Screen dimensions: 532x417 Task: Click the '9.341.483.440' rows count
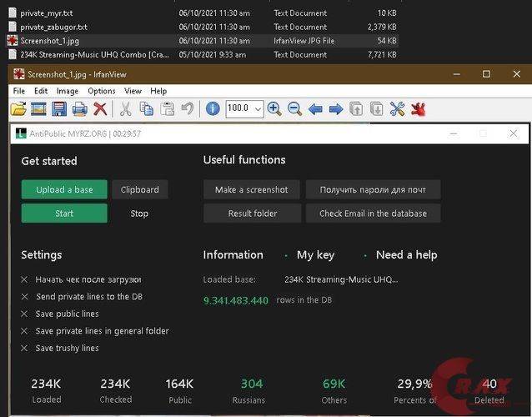(x=236, y=300)
